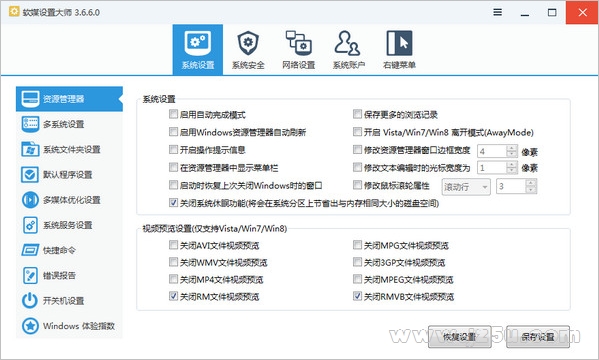Increase window border width stepper up arrow
Screen dimensions: 599x360
tap(512, 148)
